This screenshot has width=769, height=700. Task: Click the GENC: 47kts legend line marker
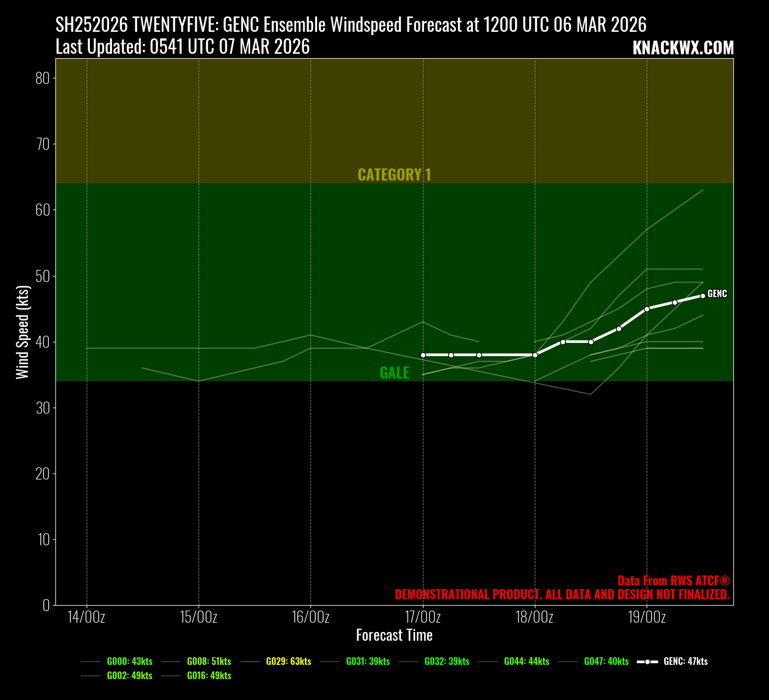point(647,662)
